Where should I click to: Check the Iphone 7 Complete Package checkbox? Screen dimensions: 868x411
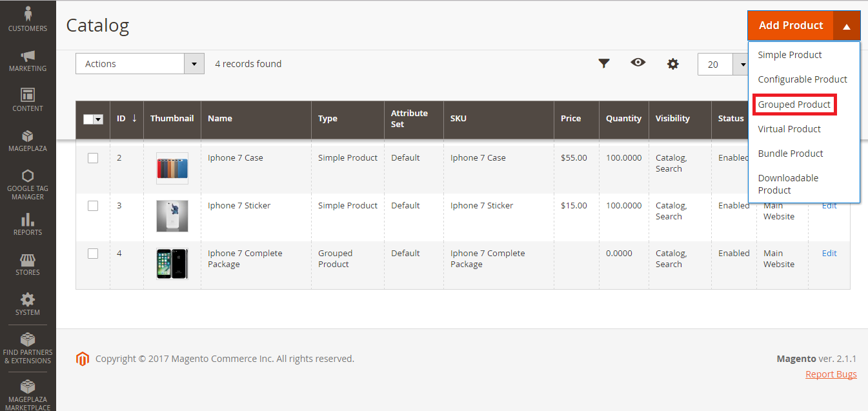[93, 254]
